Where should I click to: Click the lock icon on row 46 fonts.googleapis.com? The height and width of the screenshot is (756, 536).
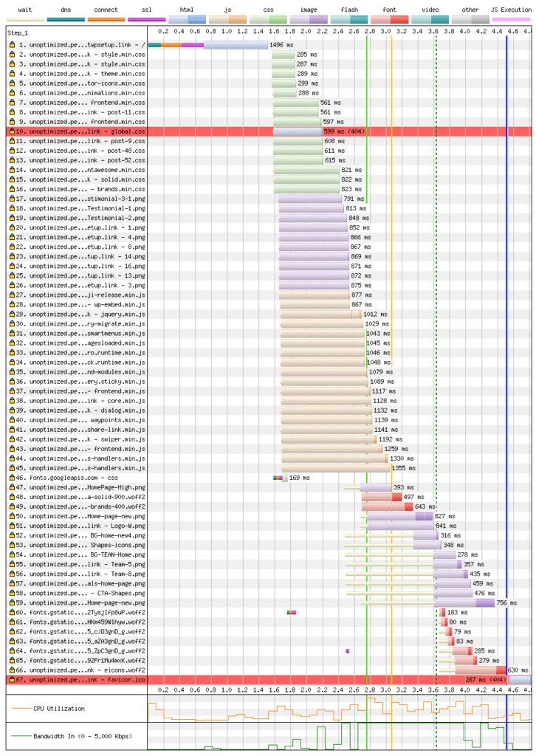pyautogui.click(x=12, y=478)
